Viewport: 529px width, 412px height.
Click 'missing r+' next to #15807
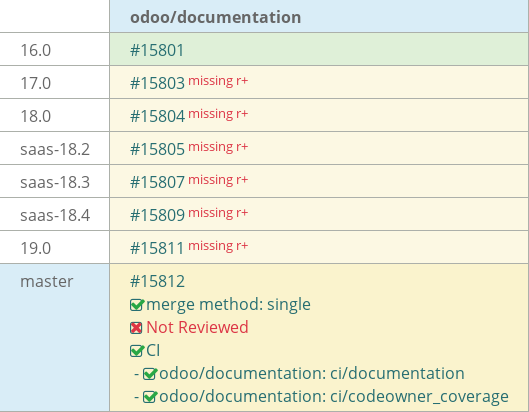point(218,180)
